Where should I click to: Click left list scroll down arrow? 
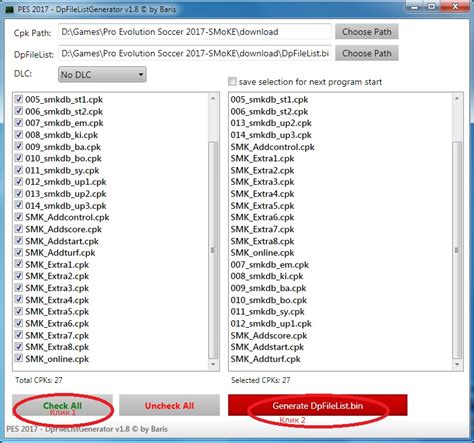click(213, 364)
